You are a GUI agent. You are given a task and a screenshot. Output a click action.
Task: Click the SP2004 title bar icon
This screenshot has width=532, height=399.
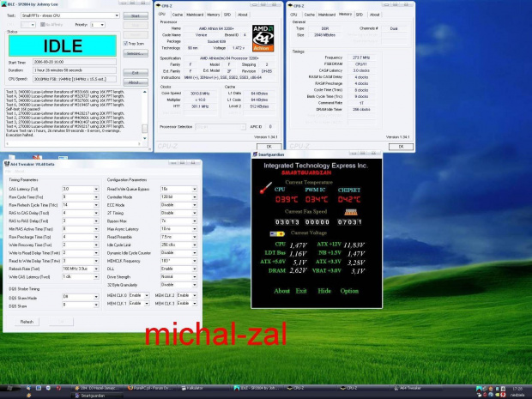[x=3, y=4]
